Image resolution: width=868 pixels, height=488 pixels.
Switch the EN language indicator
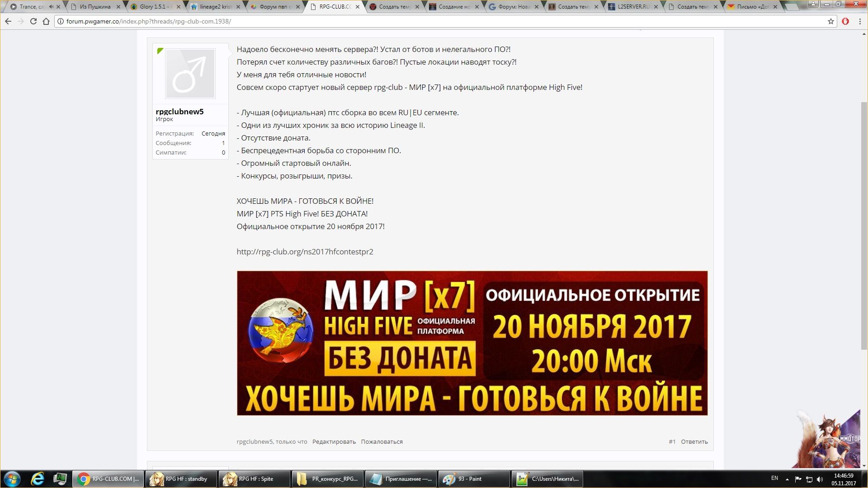tap(774, 478)
